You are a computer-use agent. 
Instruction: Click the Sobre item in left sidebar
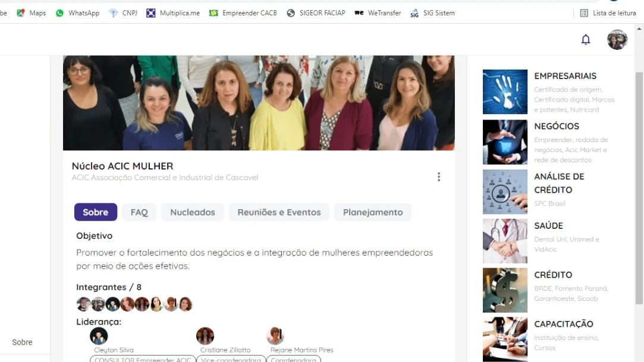tap(23, 342)
